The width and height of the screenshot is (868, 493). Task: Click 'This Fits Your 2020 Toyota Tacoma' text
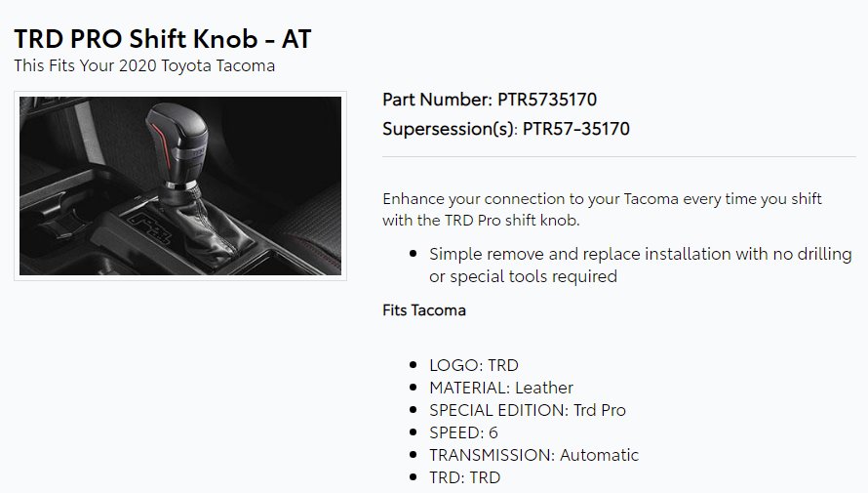pyautogui.click(x=144, y=66)
